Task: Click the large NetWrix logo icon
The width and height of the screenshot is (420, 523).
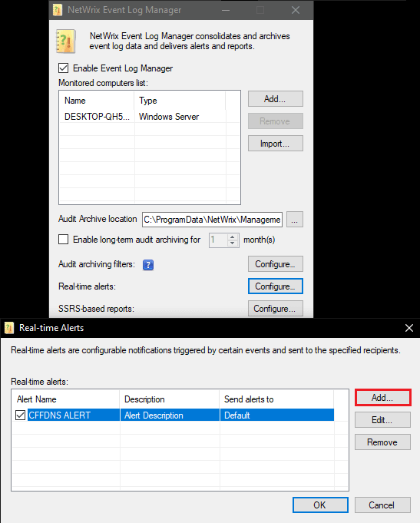Action: click(66, 41)
